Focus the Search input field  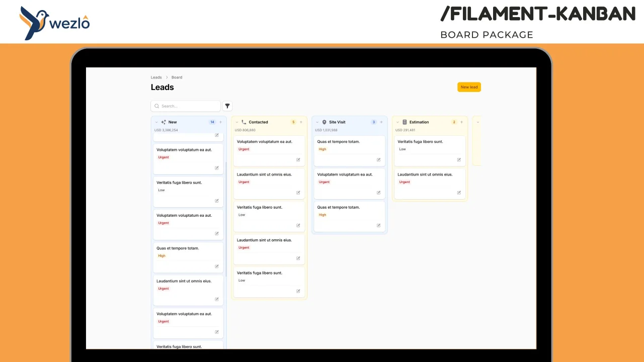pyautogui.click(x=186, y=106)
